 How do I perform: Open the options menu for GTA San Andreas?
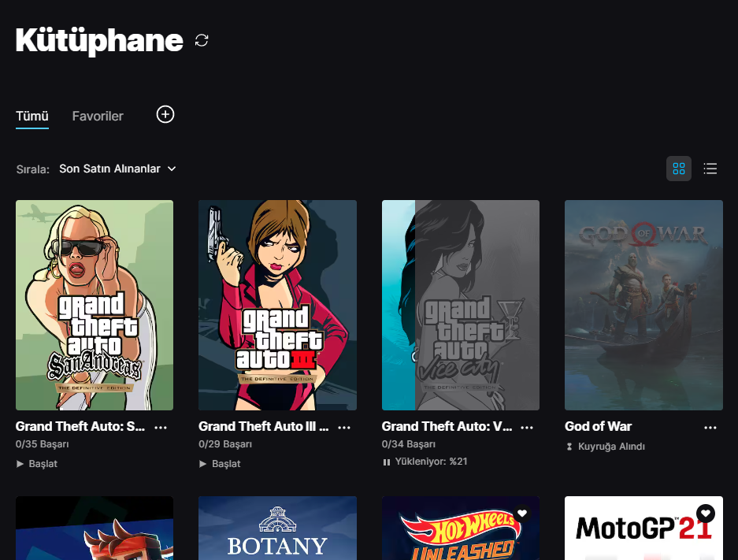(x=161, y=428)
